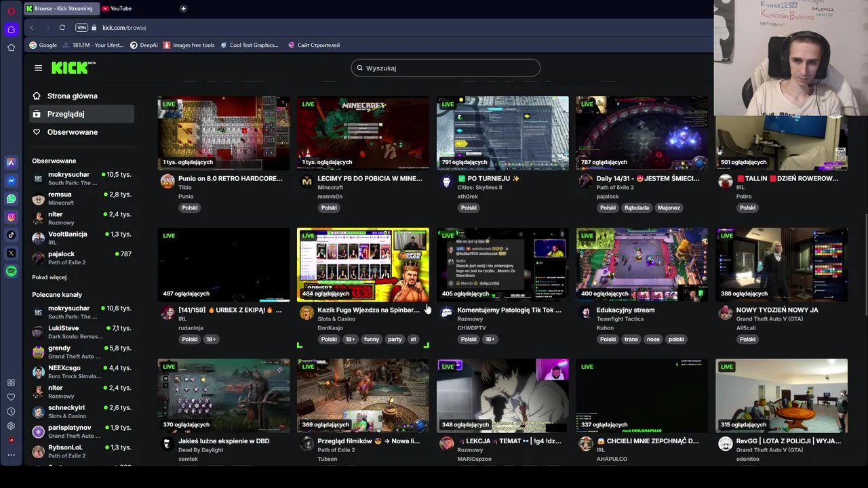Open Opera settings gear icon
Screen dimensions: 868x488
coord(11,426)
